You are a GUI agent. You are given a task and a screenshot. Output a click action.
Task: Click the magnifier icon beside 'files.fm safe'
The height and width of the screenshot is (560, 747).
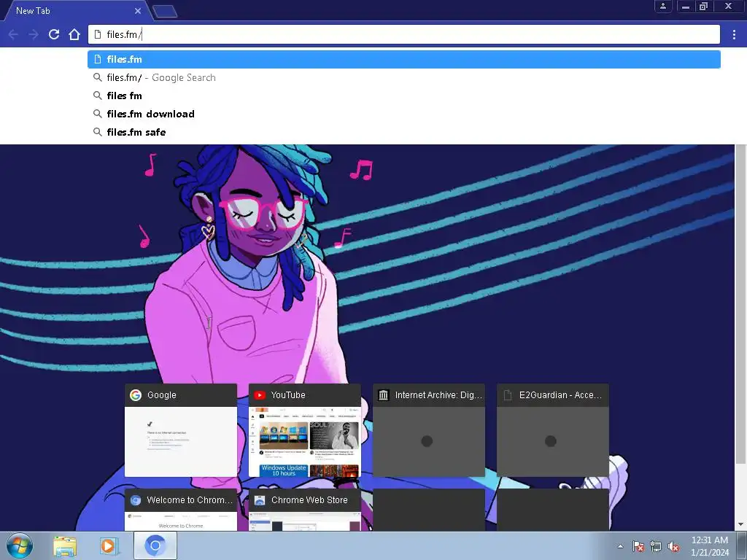97,132
